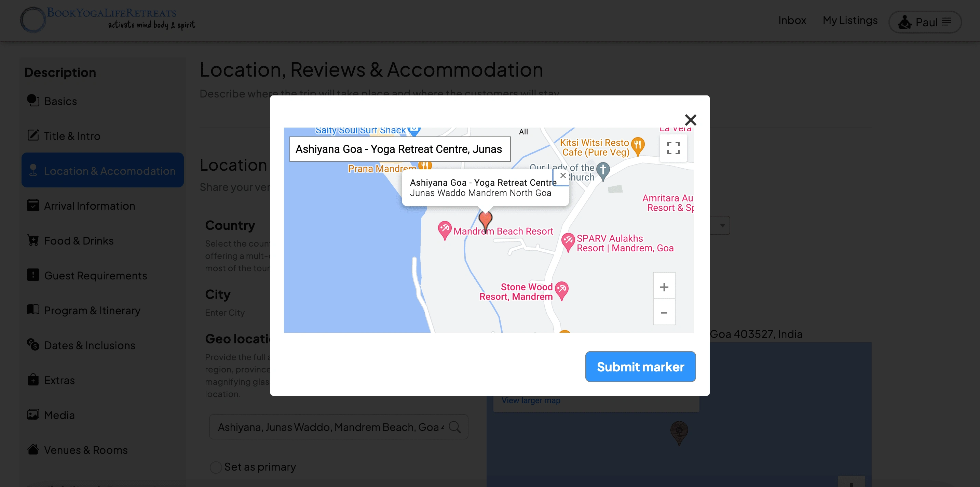Expand the country dropdown arrow

tap(722, 225)
